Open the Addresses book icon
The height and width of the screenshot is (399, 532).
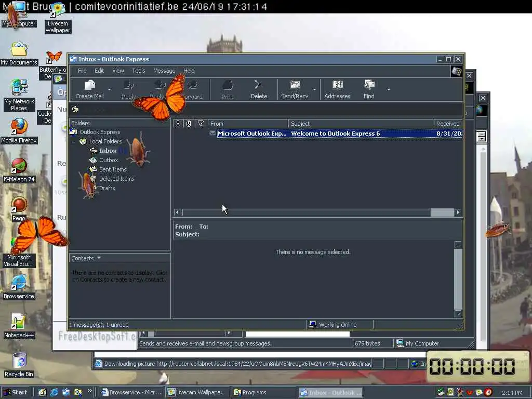coord(337,89)
